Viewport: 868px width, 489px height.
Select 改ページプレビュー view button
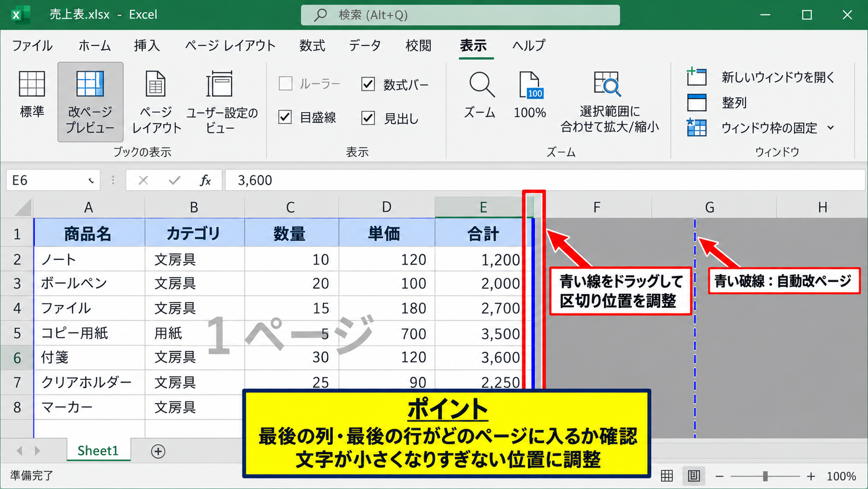coord(90,102)
